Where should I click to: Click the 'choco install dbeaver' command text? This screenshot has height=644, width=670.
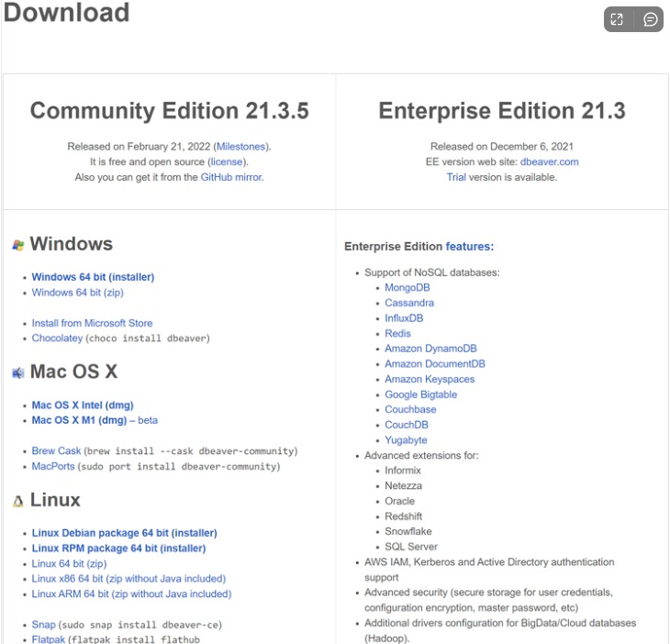click(x=148, y=339)
